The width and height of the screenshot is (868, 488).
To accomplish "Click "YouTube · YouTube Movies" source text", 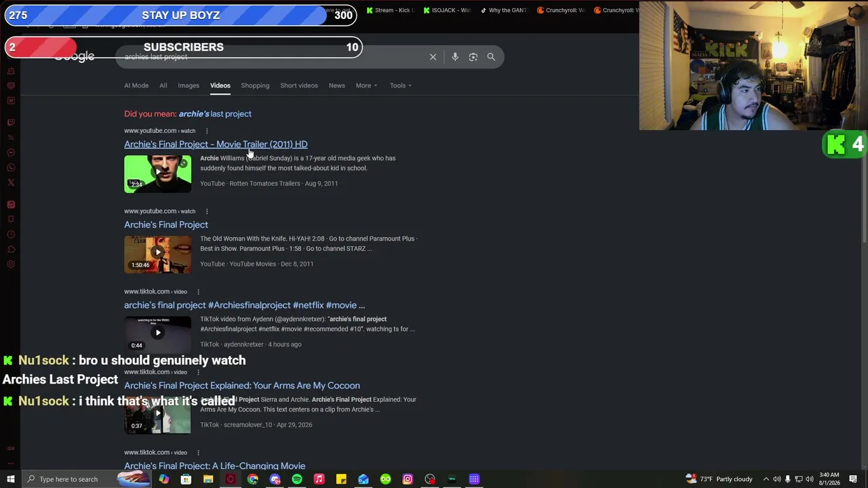I will (238, 264).
